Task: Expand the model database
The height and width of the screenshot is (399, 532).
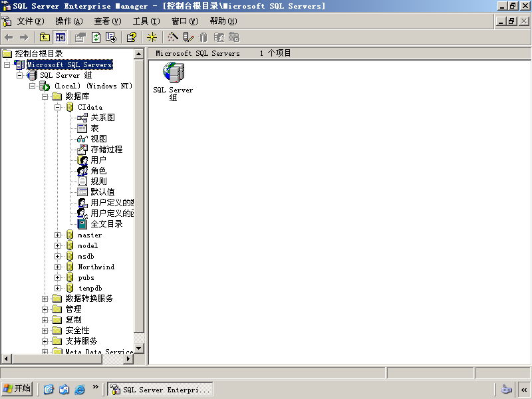Action: pos(58,245)
